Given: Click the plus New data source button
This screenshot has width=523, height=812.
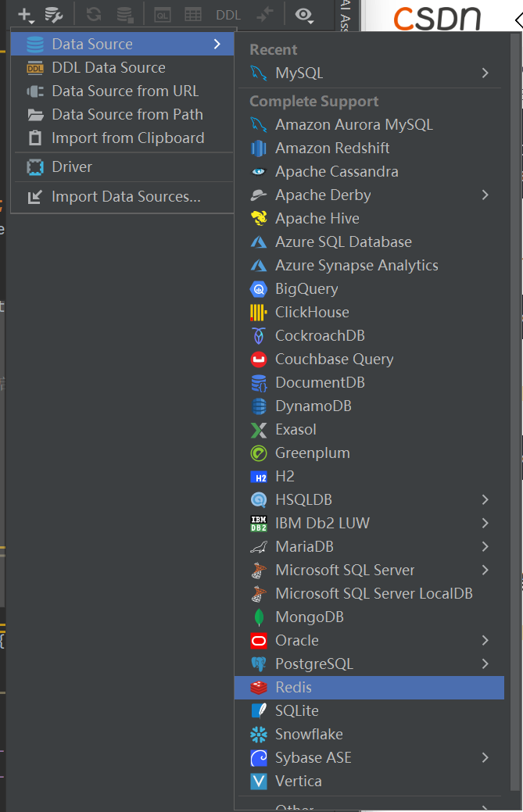Looking at the screenshot, I should tap(25, 15).
